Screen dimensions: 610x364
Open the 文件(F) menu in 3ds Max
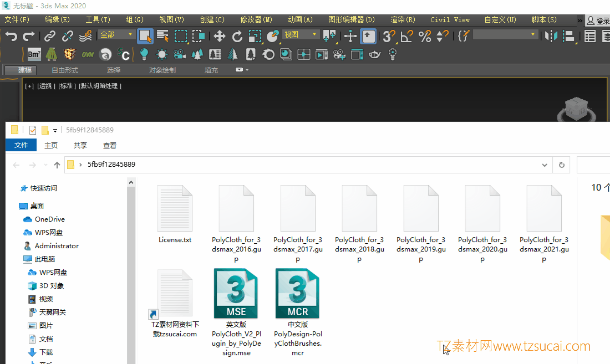(17, 19)
